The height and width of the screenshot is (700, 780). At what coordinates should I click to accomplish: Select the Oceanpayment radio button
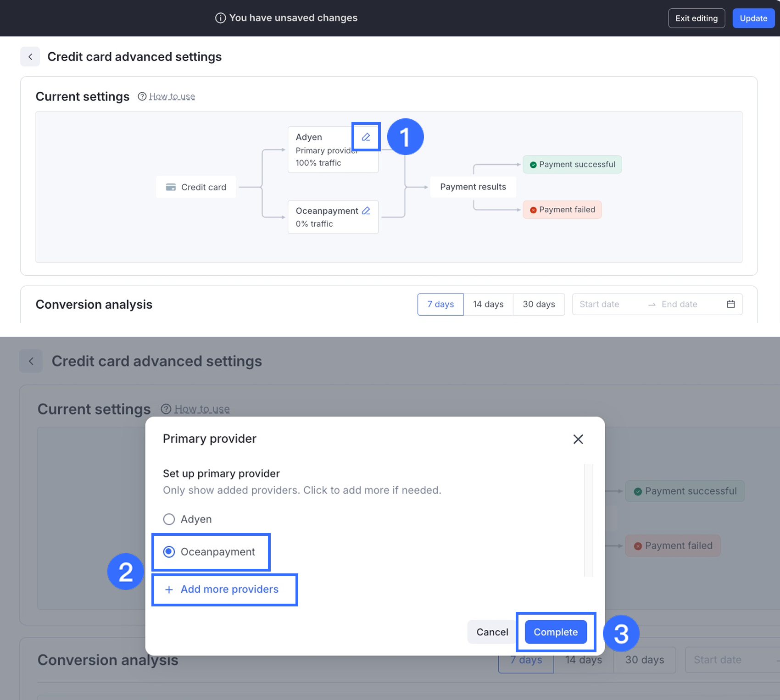[x=169, y=552]
